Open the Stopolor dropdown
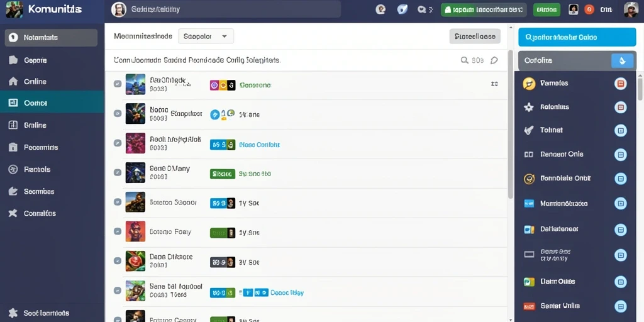Image resolution: width=644 pixels, height=322 pixels. click(206, 36)
